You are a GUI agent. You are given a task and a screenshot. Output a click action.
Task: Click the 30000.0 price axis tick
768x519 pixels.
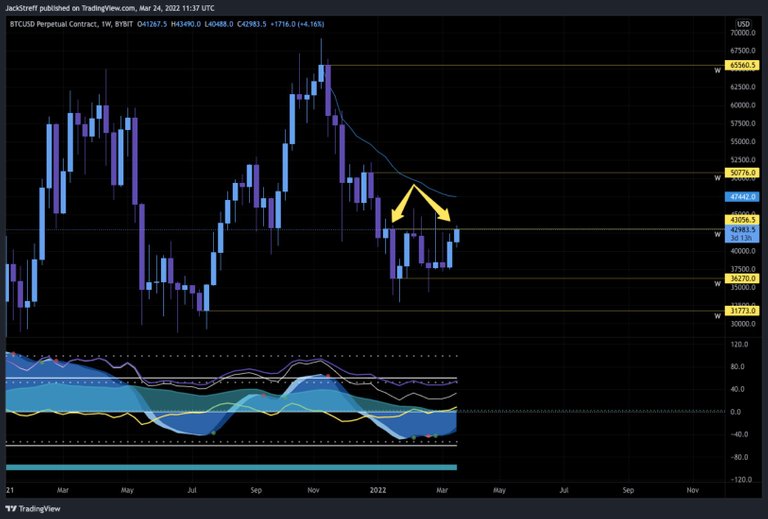click(x=742, y=324)
